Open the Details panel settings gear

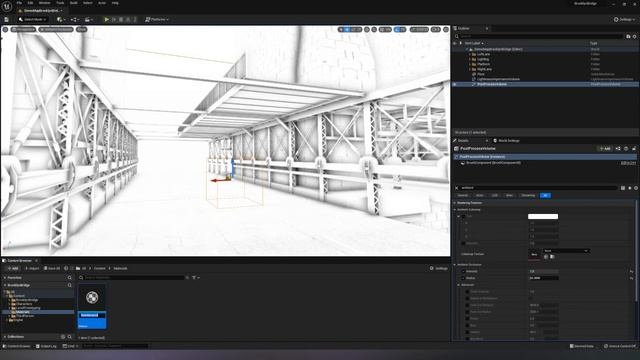coord(636,188)
